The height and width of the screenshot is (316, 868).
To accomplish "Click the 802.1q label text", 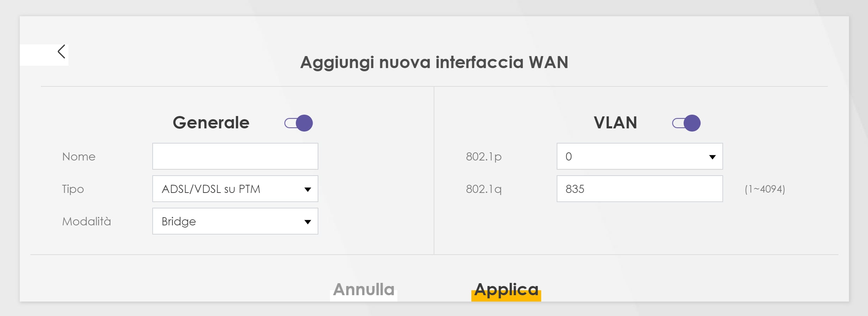I will 483,189.
